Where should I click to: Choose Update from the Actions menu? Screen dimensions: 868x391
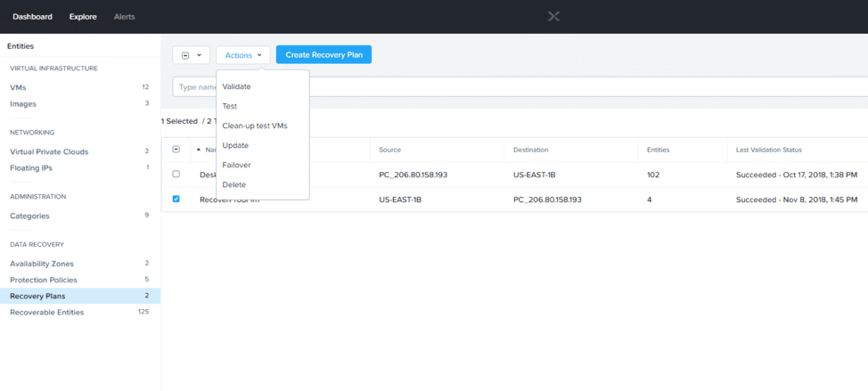coord(235,145)
